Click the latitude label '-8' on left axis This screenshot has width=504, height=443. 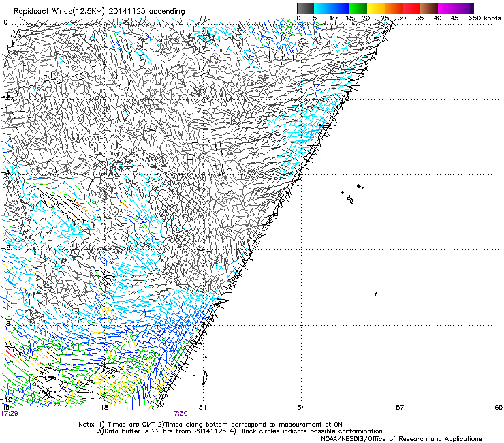[x=6, y=323]
